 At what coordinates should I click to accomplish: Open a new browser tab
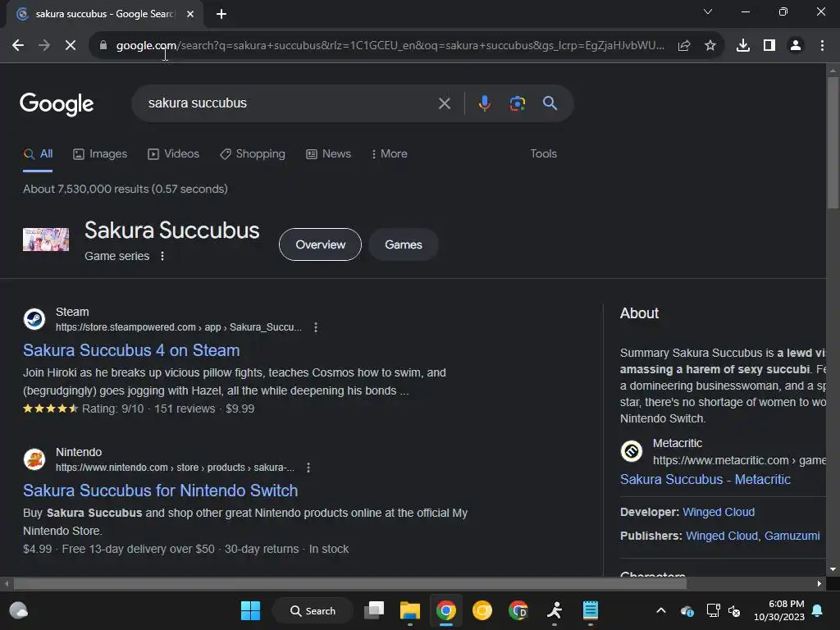(x=221, y=14)
